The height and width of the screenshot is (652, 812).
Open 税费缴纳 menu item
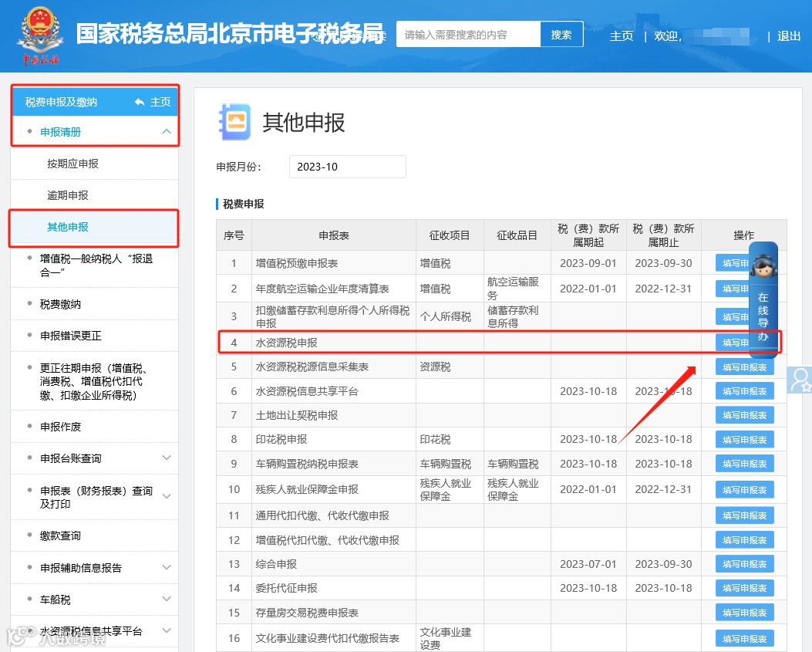tap(61, 304)
